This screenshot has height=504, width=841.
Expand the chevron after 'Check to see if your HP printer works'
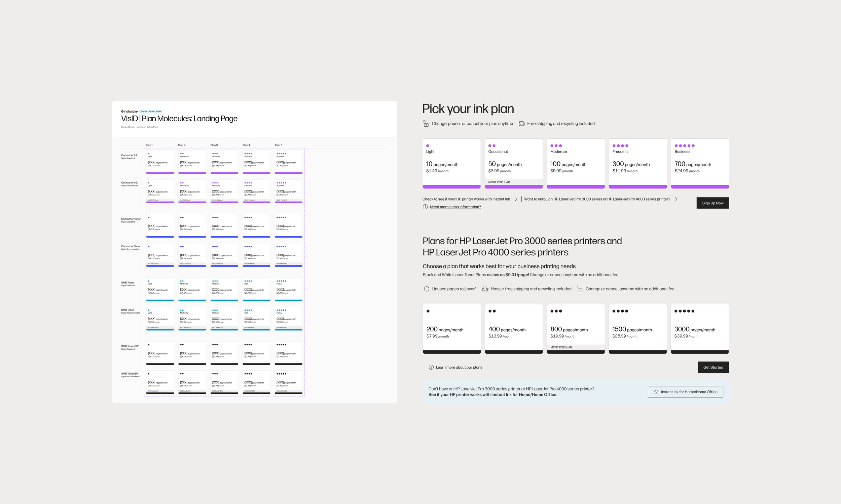tap(516, 199)
